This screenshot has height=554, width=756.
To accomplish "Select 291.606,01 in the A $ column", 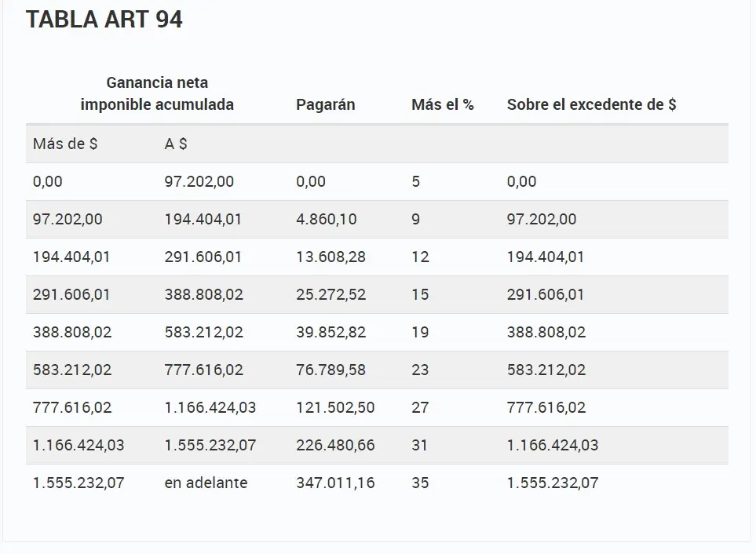I will coord(203,257).
